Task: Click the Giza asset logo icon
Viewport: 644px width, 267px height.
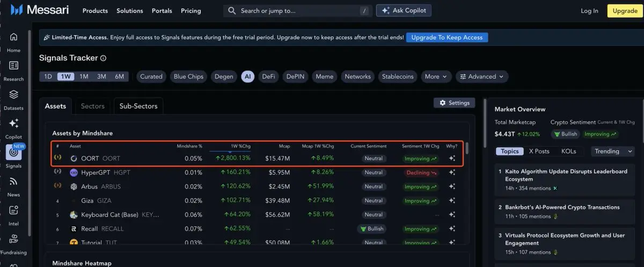Action: pos(74,200)
